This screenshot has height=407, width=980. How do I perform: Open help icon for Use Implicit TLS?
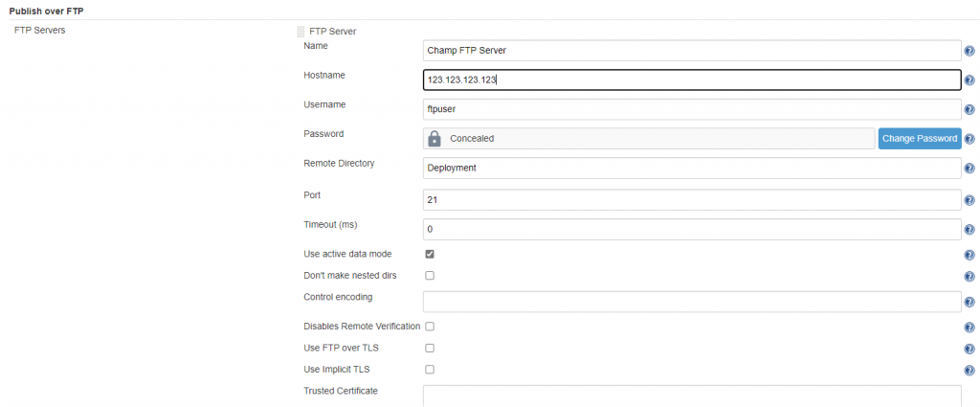(969, 370)
